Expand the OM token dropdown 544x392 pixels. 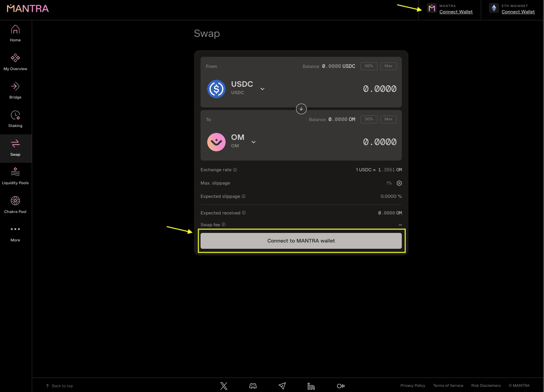[253, 142]
